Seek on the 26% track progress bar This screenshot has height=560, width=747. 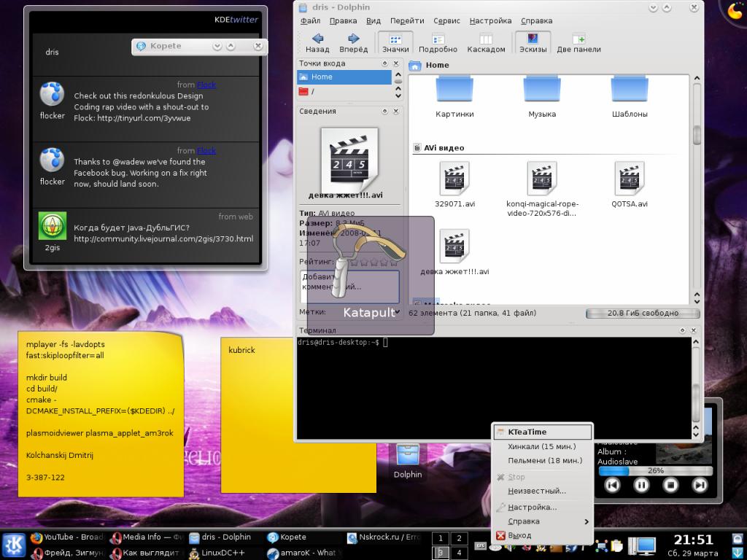point(656,471)
